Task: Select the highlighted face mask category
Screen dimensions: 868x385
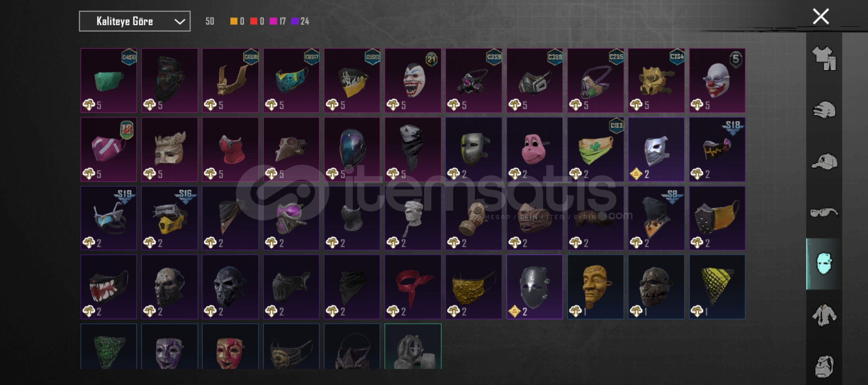Action: pos(824,263)
